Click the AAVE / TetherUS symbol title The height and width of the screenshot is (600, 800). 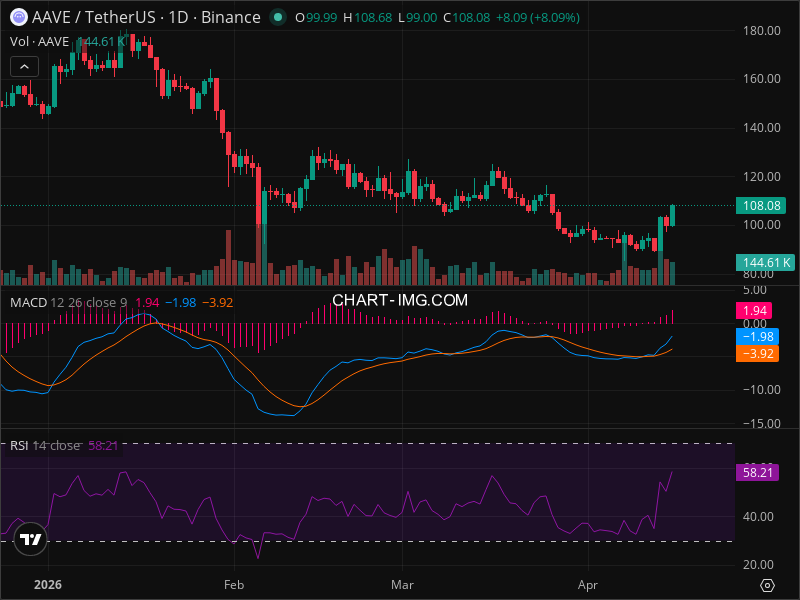click(94, 17)
